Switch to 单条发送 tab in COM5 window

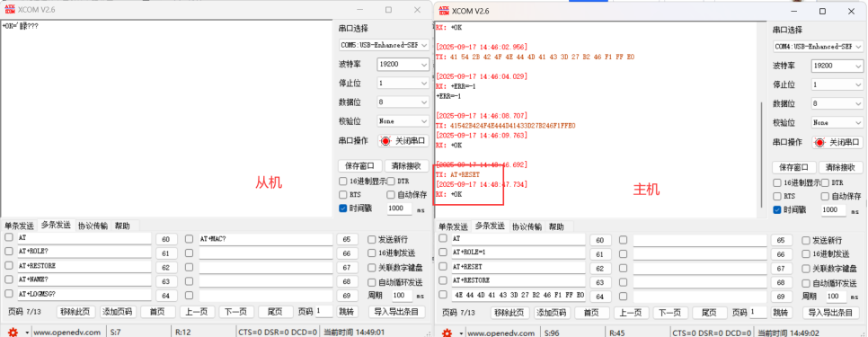[20, 226]
